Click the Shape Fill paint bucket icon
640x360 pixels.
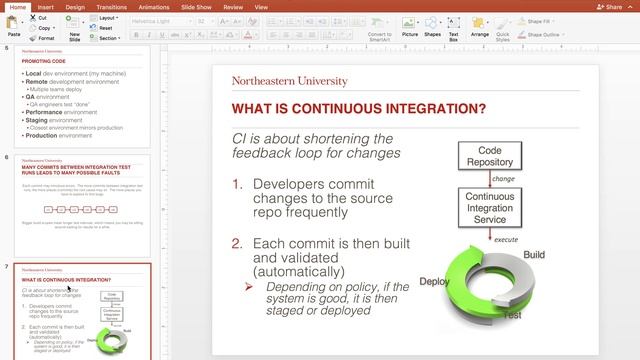coord(522,21)
